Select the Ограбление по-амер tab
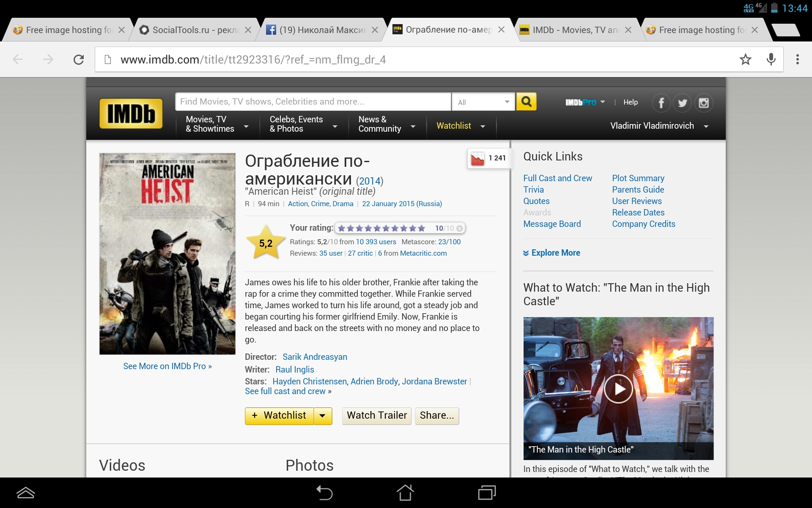 [449, 30]
